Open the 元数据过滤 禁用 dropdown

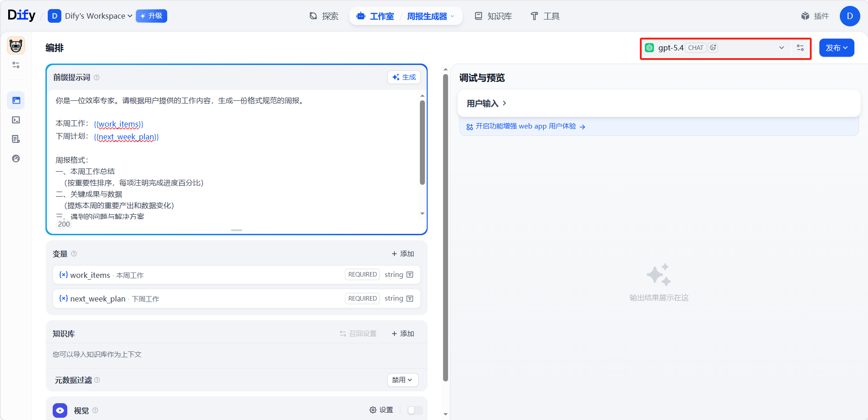402,380
